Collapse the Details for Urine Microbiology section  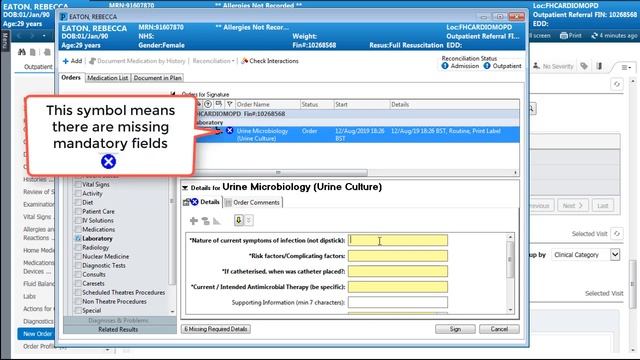point(185,188)
